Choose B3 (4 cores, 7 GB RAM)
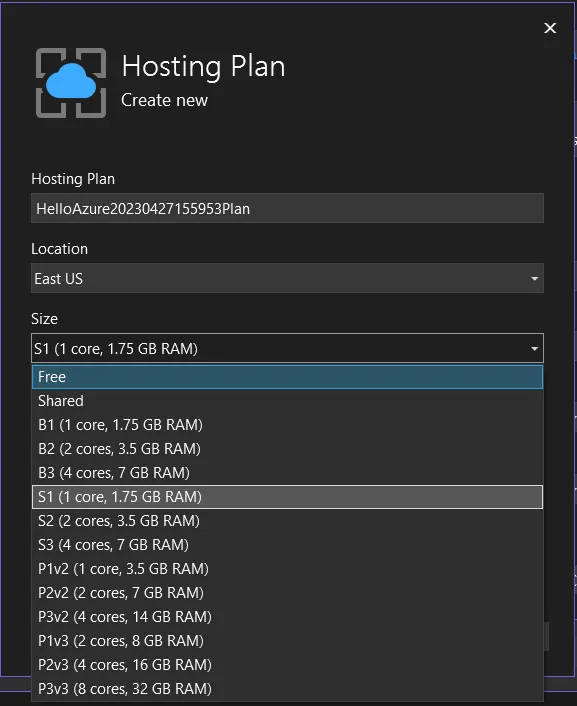The width and height of the screenshot is (577, 706). coord(287,473)
